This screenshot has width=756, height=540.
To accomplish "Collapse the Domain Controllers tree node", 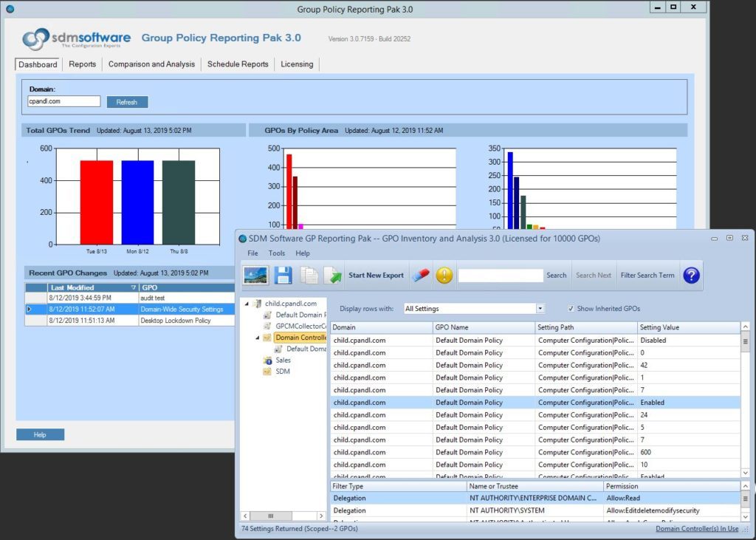I will (x=258, y=338).
